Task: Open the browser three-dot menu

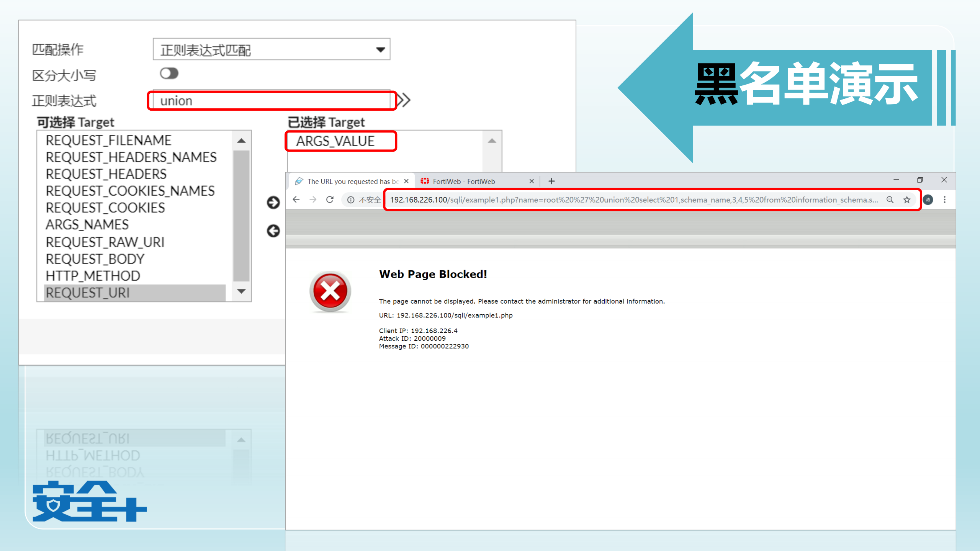Action: click(x=944, y=199)
